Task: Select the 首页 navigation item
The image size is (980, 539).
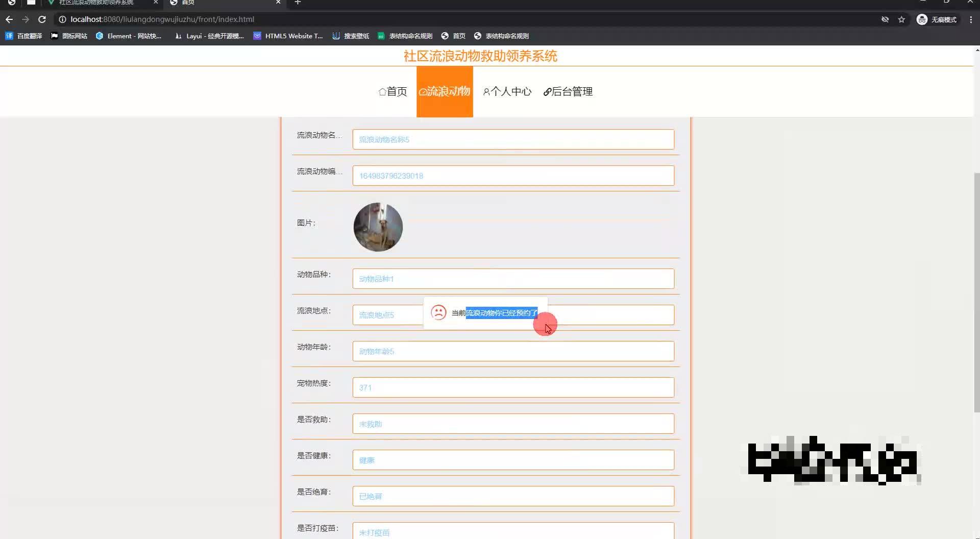Action: click(x=392, y=91)
